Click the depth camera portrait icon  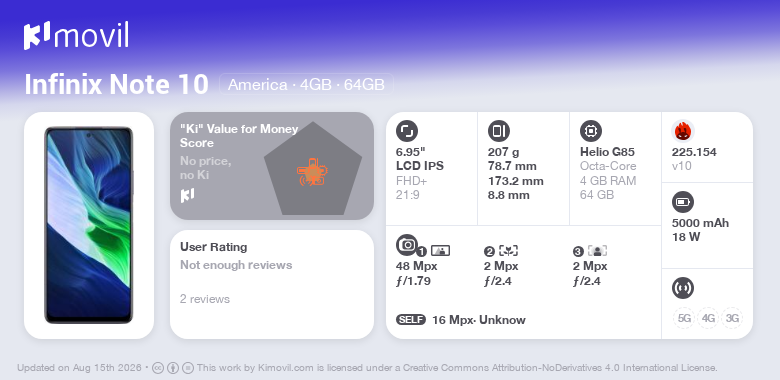click(x=597, y=251)
